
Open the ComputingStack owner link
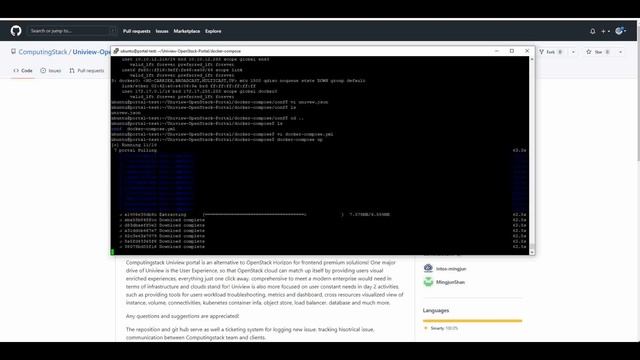click(43, 52)
